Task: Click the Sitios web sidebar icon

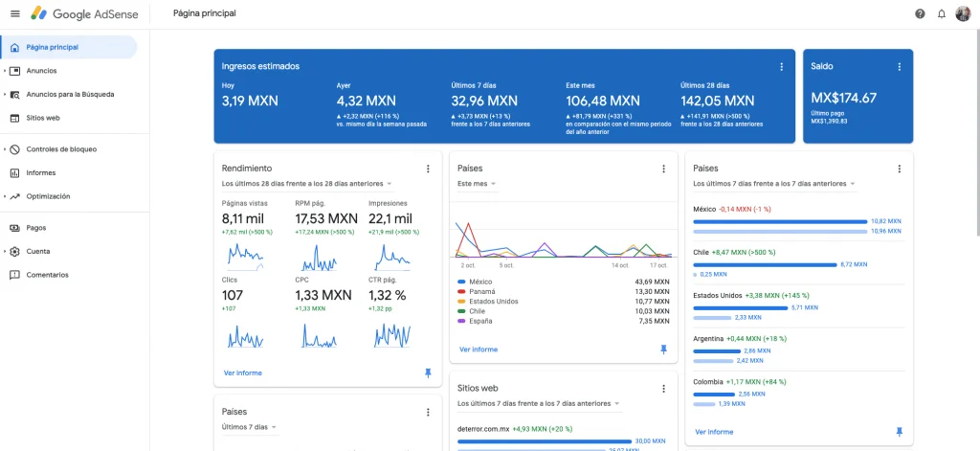Action: pos(15,118)
